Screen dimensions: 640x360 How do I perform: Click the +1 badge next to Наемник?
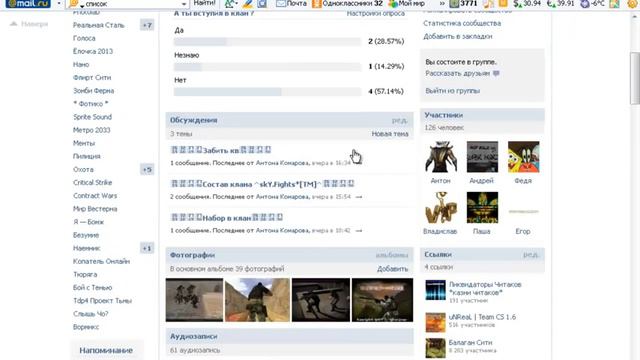[x=147, y=248]
